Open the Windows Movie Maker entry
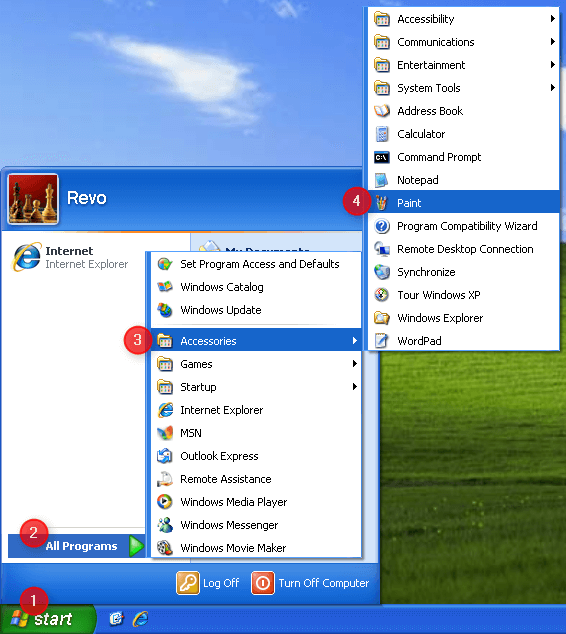 [256, 547]
